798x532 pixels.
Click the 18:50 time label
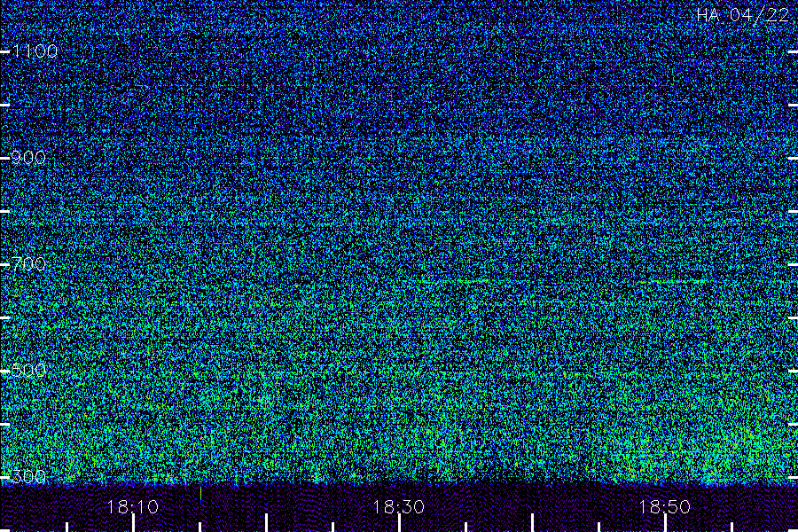click(664, 507)
